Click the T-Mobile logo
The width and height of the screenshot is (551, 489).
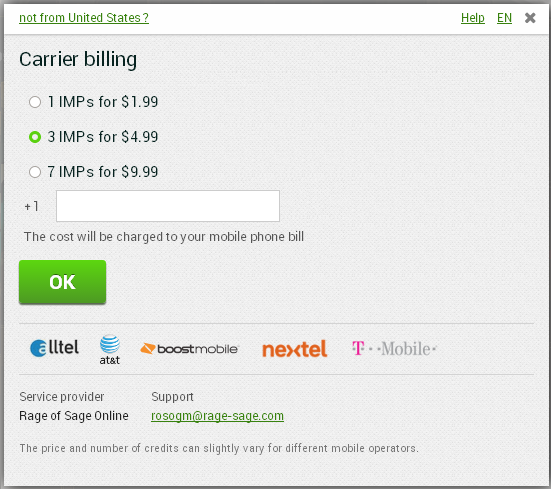coord(394,349)
